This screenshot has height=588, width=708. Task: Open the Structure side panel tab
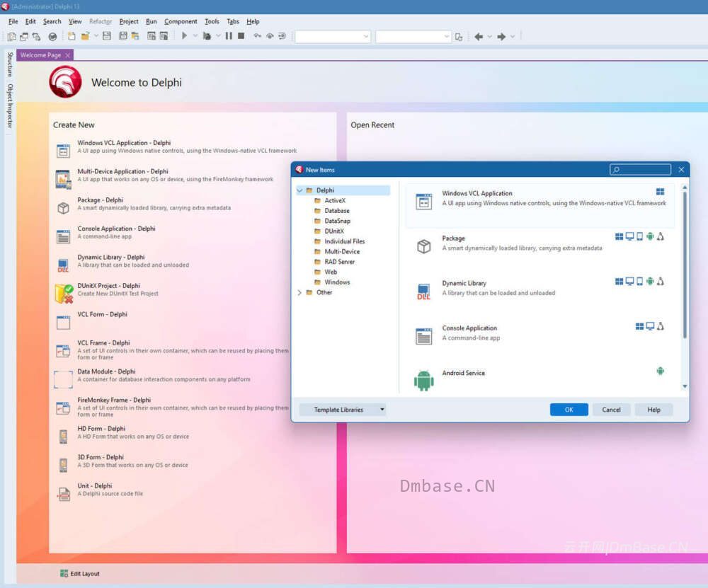coord(10,64)
